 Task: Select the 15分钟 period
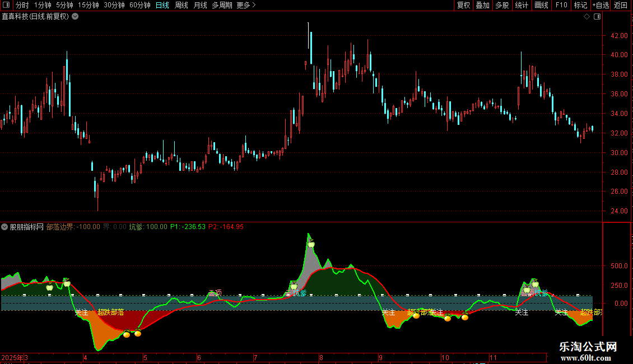[89, 5]
